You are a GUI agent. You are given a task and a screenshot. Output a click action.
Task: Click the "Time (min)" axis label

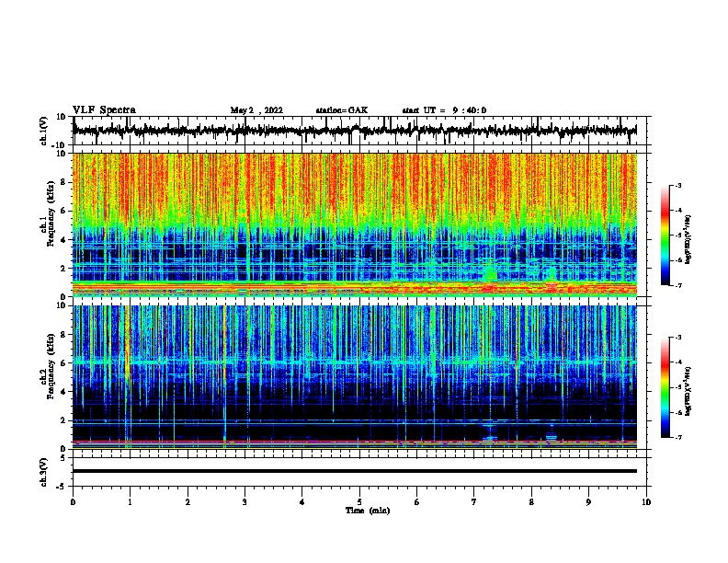pos(368,511)
